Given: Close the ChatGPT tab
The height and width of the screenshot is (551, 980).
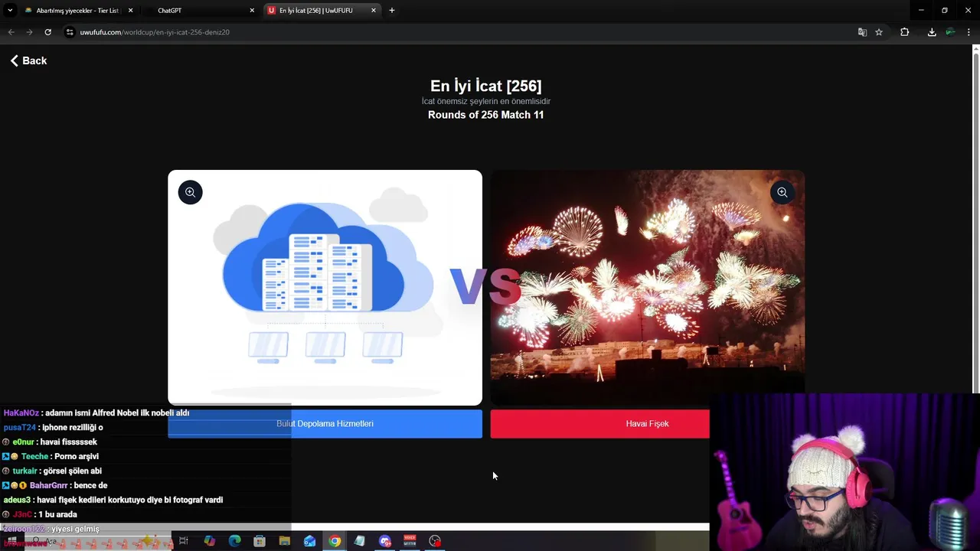Looking at the screenshot, I should [252, 11].
